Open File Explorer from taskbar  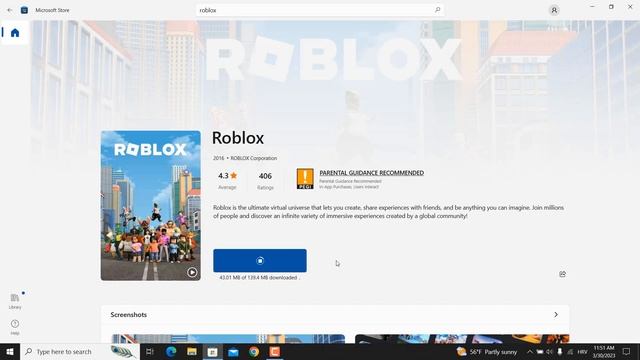click(192, 351)
